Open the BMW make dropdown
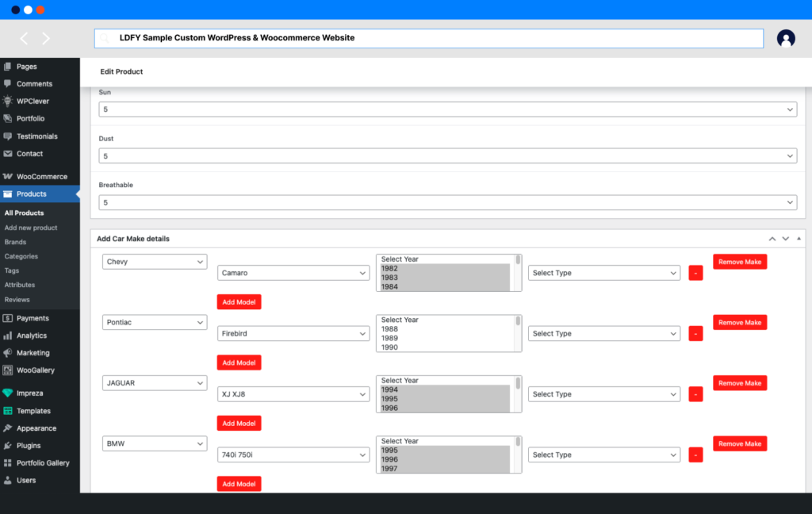812x514 pixels. click(155, 443)
